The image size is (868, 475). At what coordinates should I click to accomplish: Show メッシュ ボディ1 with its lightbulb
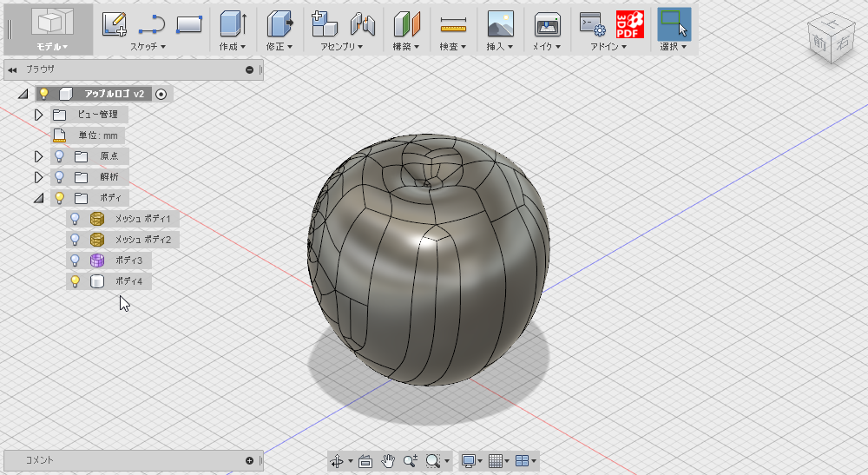(x=75, y=219)
